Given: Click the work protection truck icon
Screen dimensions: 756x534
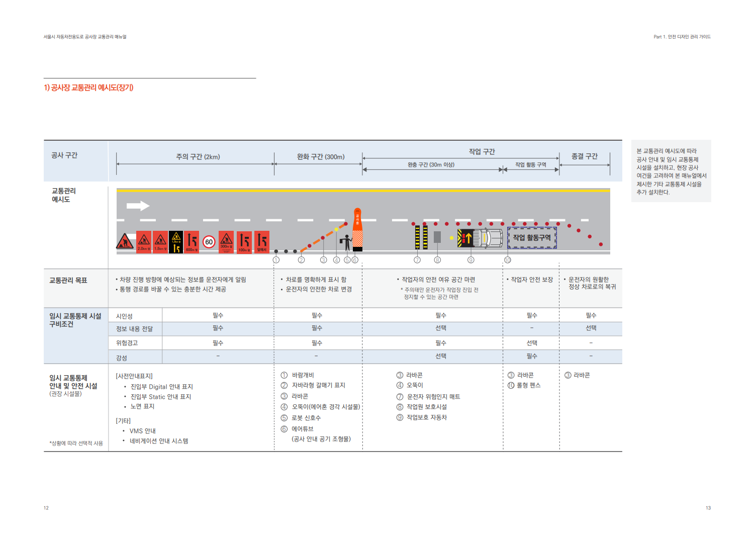Looking at the screenshot, I should 480,238.
